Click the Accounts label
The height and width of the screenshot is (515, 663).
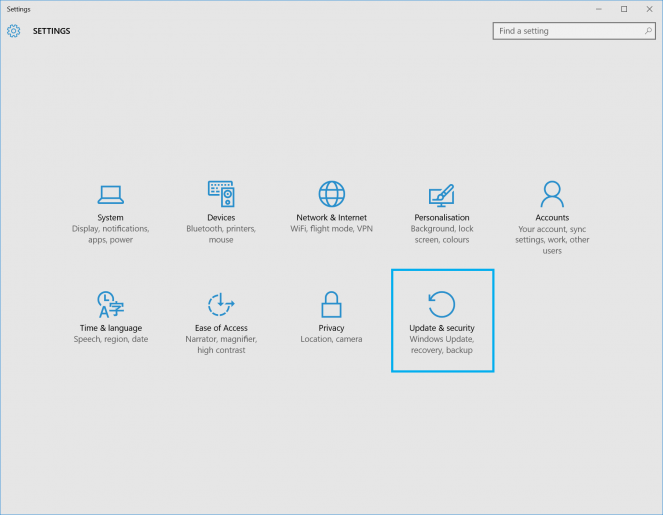point(552,217)
